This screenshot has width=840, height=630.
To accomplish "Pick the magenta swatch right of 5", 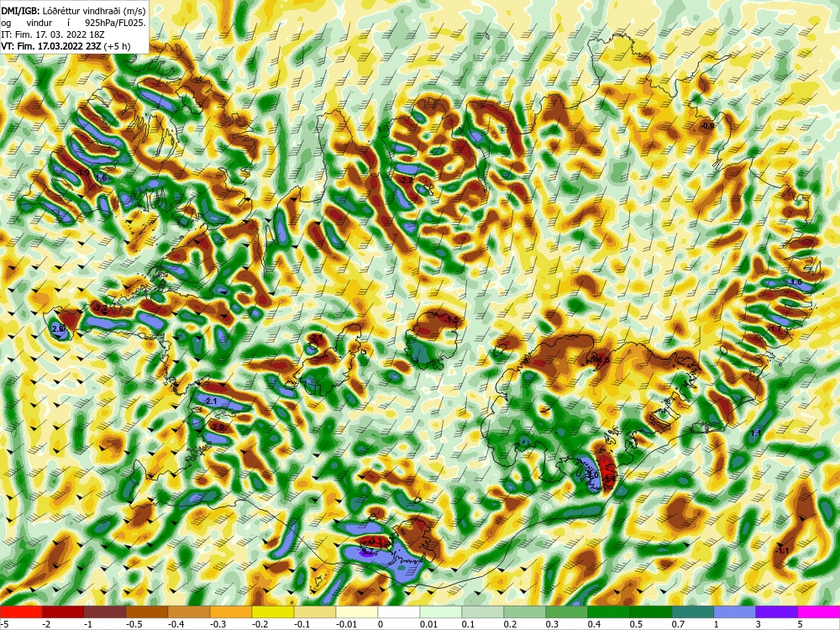I will 819,612.
